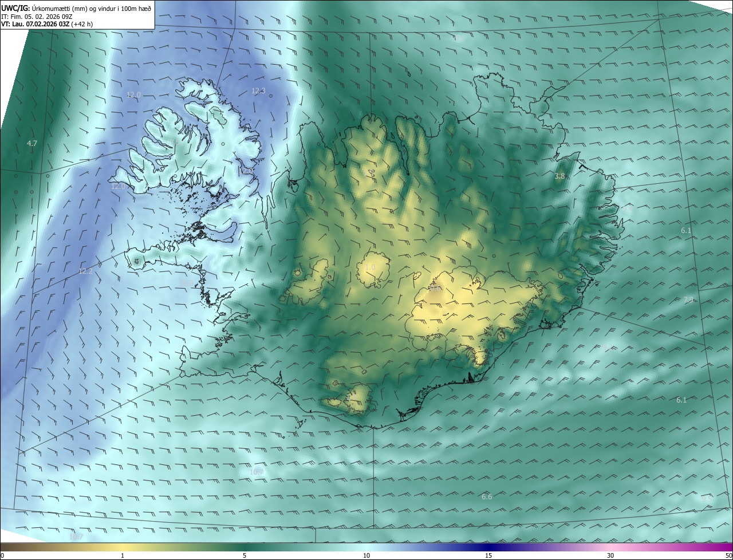Click the '50' tick on the color scale
The width and height of the screenshot is (733, 560).
click(x=728, y=555)
